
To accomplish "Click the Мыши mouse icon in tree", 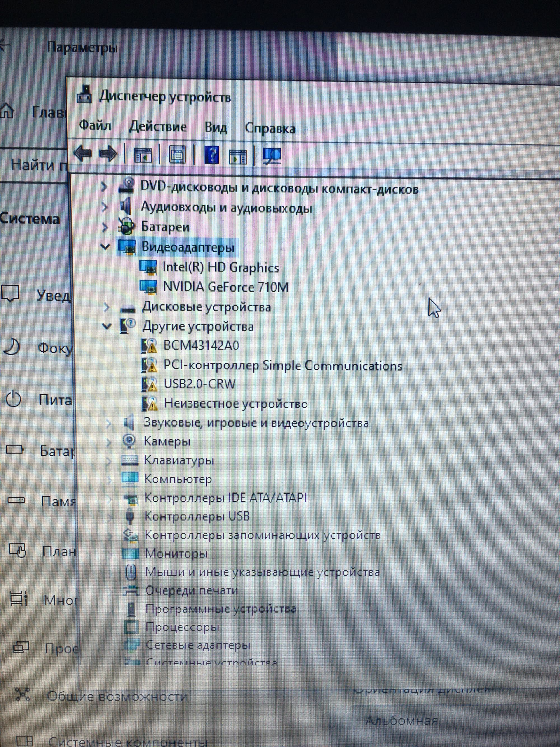I will (x=131, y=572).
